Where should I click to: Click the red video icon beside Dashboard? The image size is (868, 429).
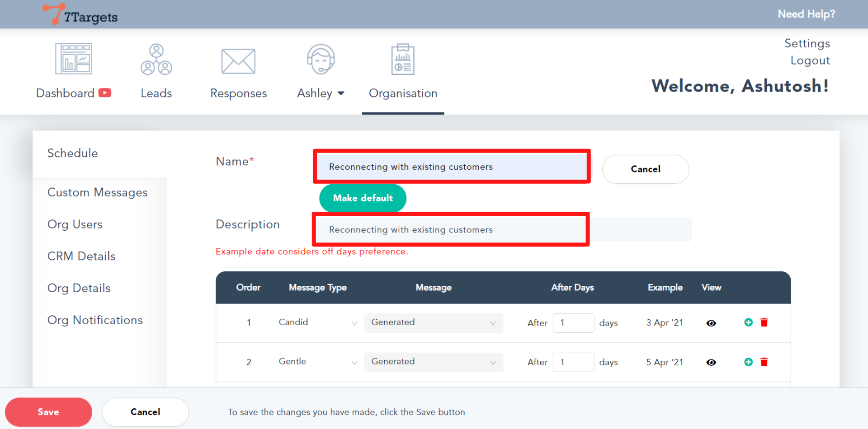point(105,93)
